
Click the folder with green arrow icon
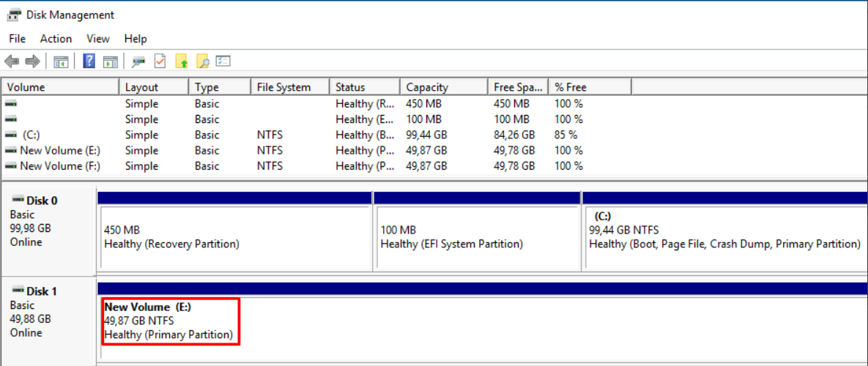[x=182, y=61]
